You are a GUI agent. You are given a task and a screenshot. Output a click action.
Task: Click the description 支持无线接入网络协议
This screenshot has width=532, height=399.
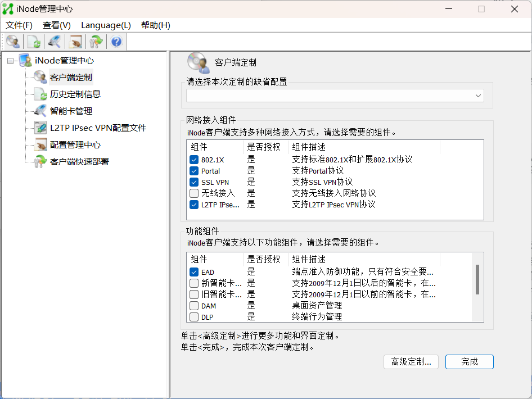coord(334,193)
